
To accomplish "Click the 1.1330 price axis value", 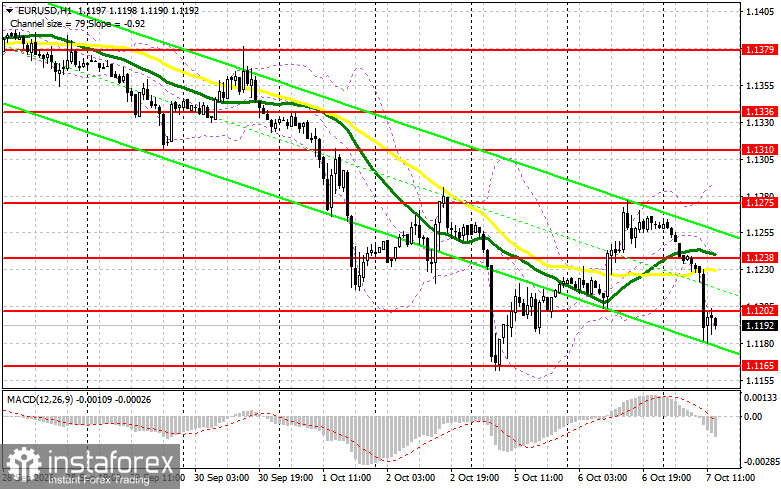I will (x=760, y=122).
